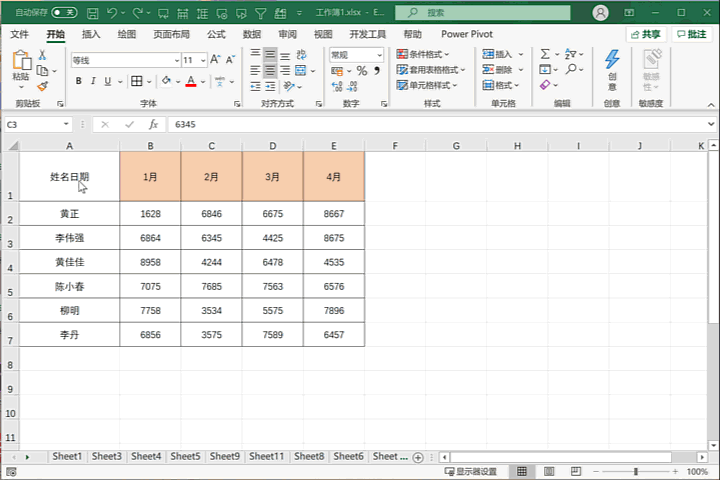Open the font name dropdown

tap(177, 60)
